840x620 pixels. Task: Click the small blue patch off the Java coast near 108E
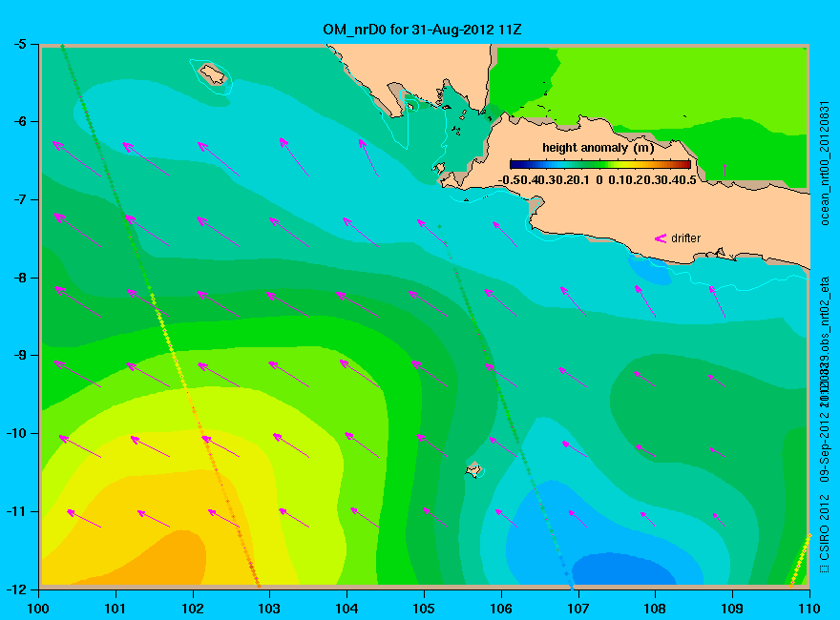[649, 271]
